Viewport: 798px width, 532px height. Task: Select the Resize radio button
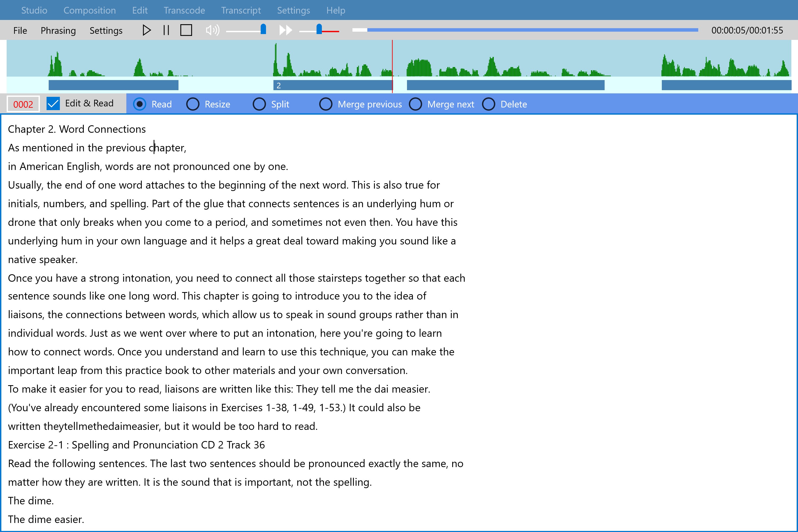193,104
